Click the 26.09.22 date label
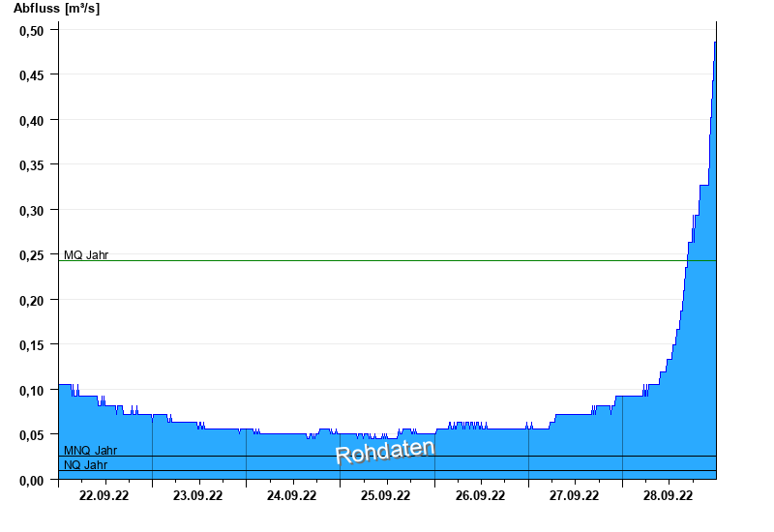Image resolution: width=774 pixels, height=532 pixels. [480, 495]
